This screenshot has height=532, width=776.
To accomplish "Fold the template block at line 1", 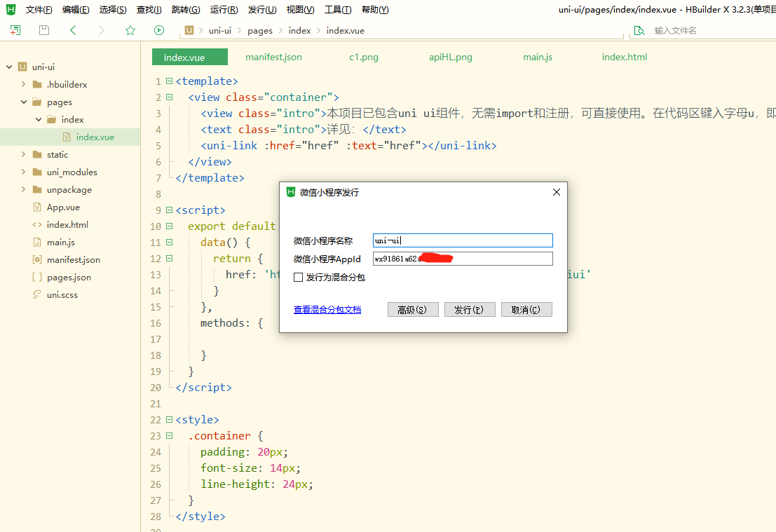I will (x=169, y=81).
